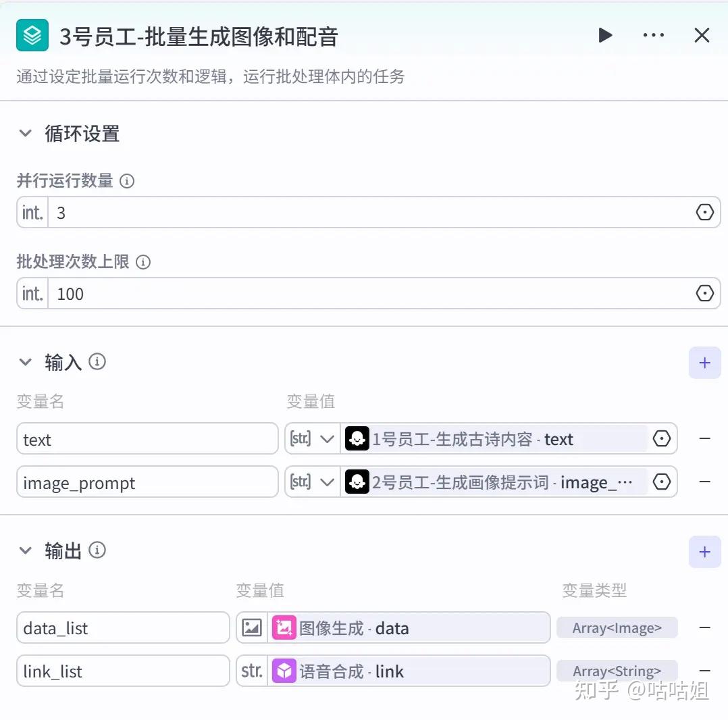Remove the image_prompt input row
This screenshot has height=720, width=728.
(704, 482)
